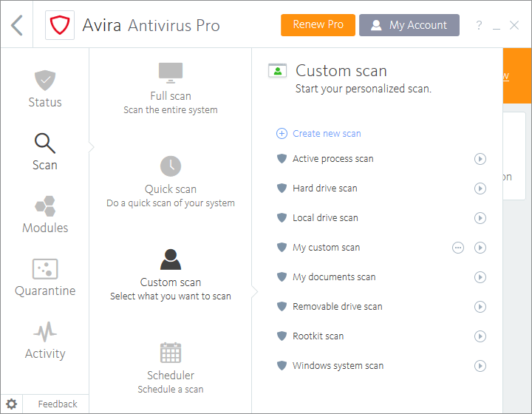Open the Modules section
Screen dimensions: 532x414
45,214
